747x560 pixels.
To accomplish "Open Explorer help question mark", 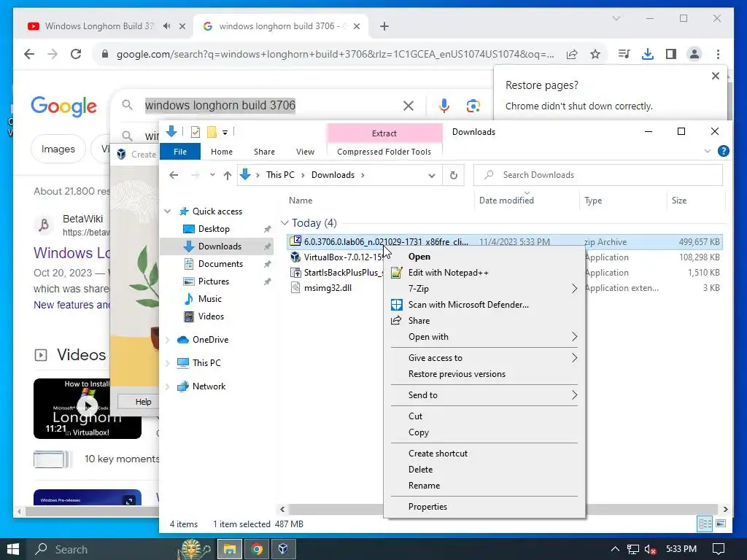I will 723,152.
